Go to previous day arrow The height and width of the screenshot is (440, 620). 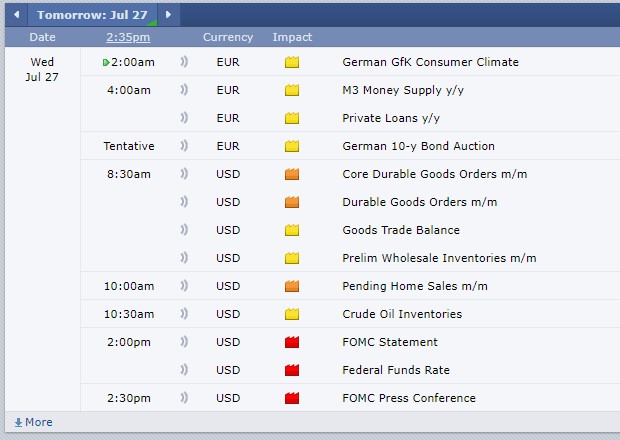click(x=16, y=15)
